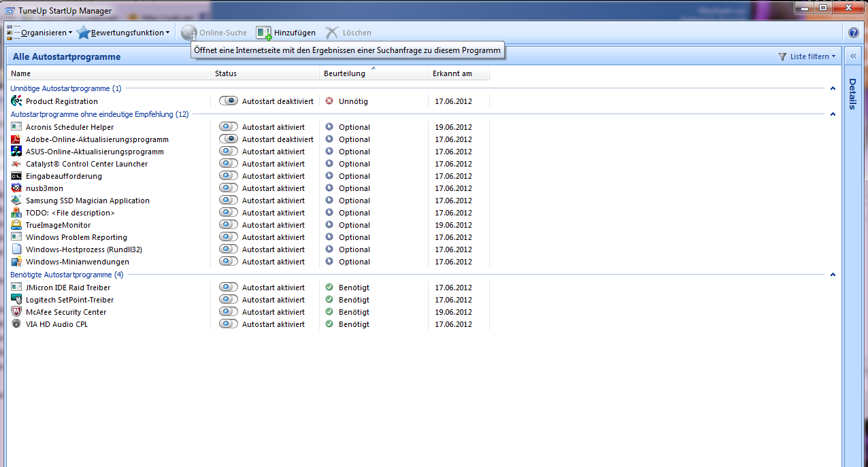Click Hinzufügen to add a program
Image resolution: width=868 pixels, height=467 pixels.
(286, 33)
